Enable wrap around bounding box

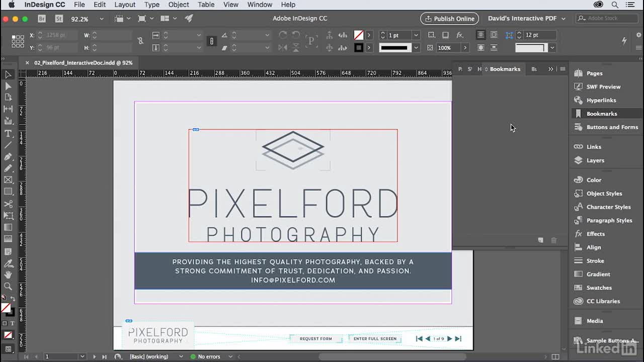pyautogui.click(x=494, y=35)
